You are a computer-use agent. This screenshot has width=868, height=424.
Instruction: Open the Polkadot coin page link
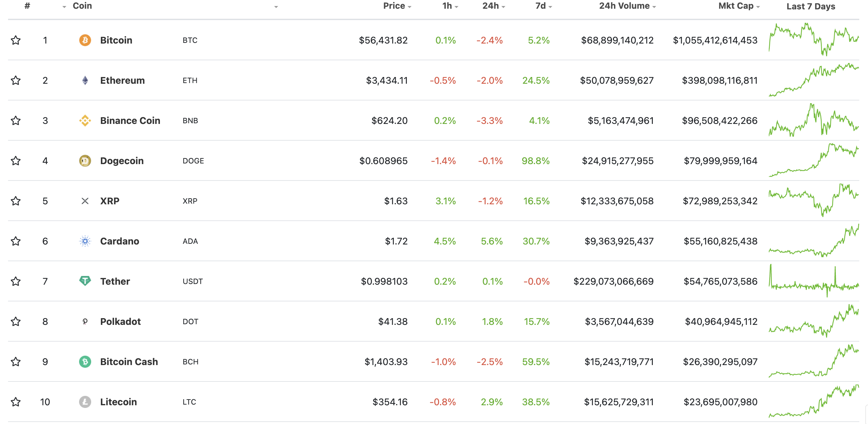(120, 321)
